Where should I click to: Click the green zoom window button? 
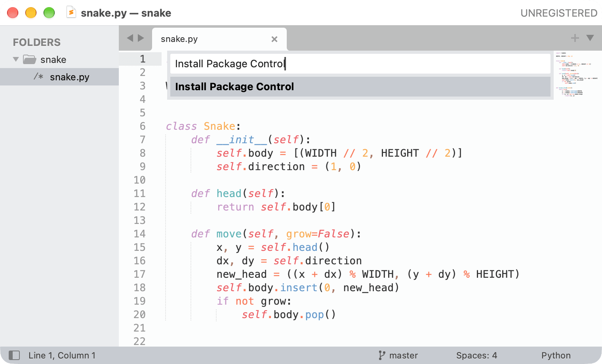tap(49, 13)
